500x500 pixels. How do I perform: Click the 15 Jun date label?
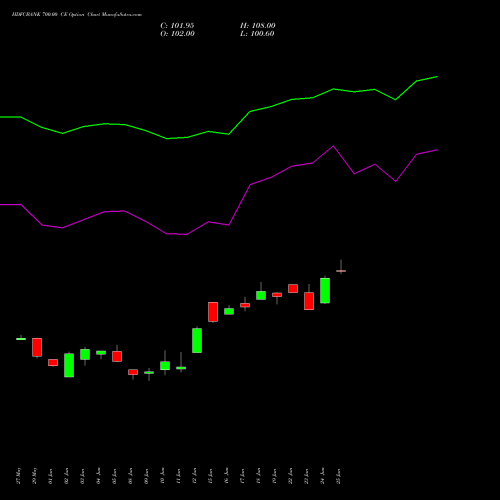point(211,476)
